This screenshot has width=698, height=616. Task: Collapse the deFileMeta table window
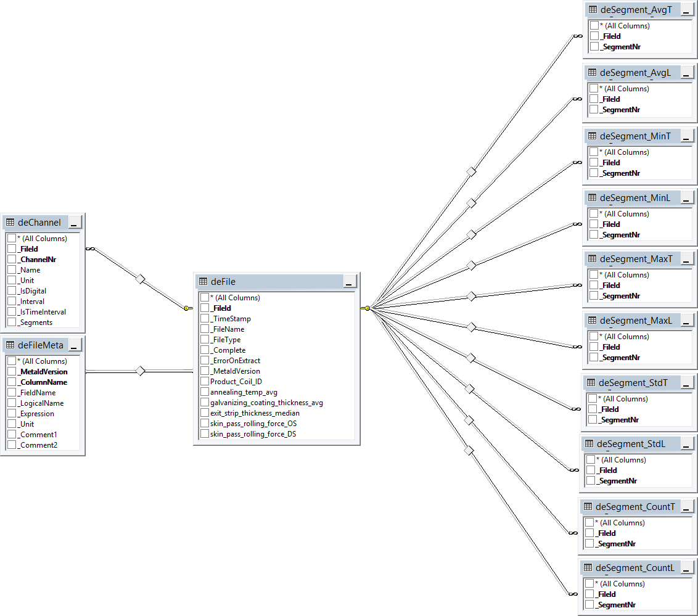point(75,345)
